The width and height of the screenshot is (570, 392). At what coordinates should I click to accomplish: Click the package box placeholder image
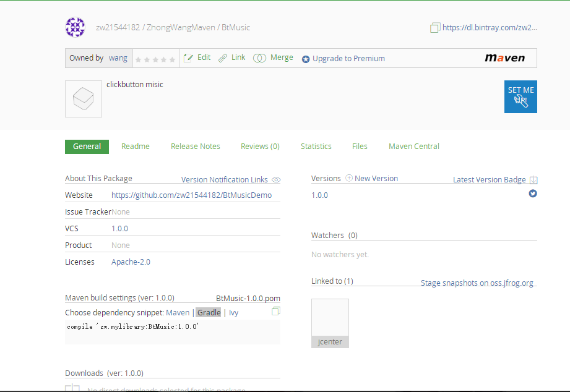point(84,99)
